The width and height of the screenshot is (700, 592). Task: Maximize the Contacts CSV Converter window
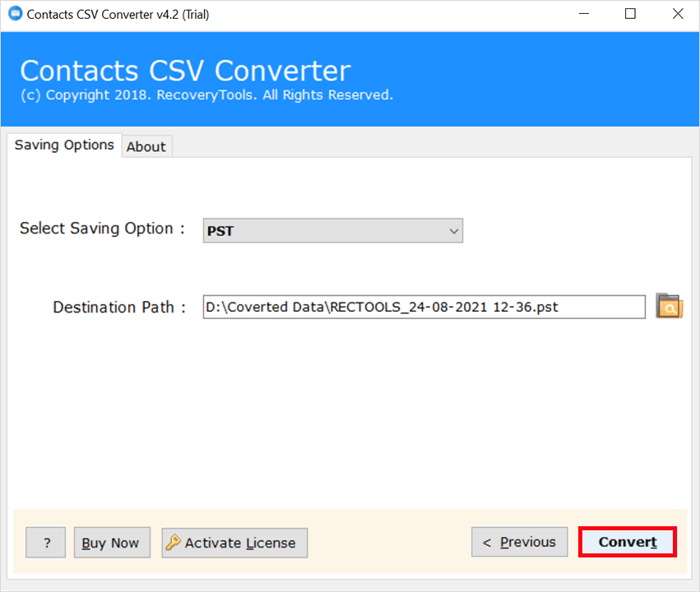tap(630, 14)
